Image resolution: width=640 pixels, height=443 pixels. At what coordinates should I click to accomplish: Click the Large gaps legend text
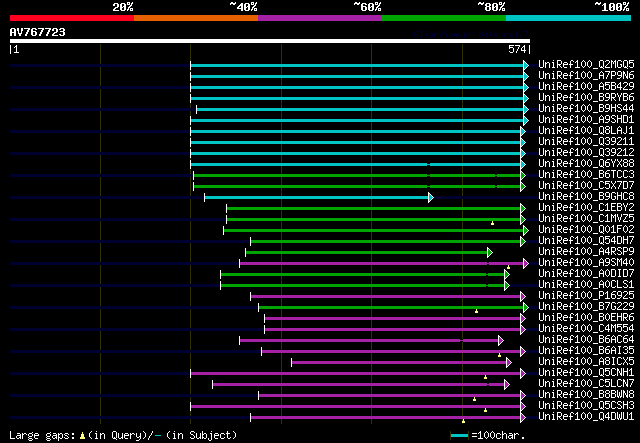[123, 435]
